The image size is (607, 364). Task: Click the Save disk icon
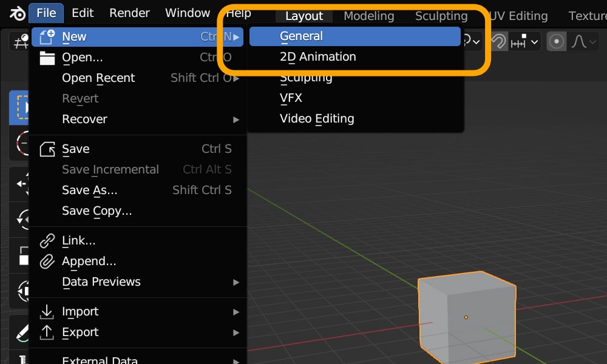47,149
